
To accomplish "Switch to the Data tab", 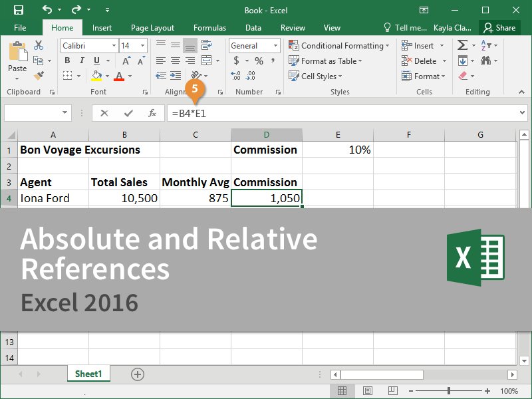I will coord(253,28).
